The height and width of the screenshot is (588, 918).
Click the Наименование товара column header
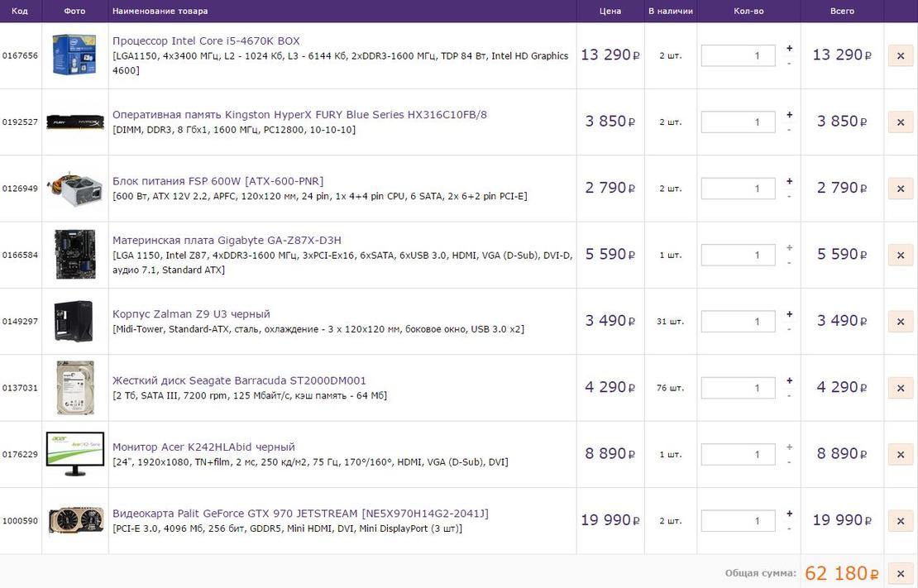click(160, 11)
